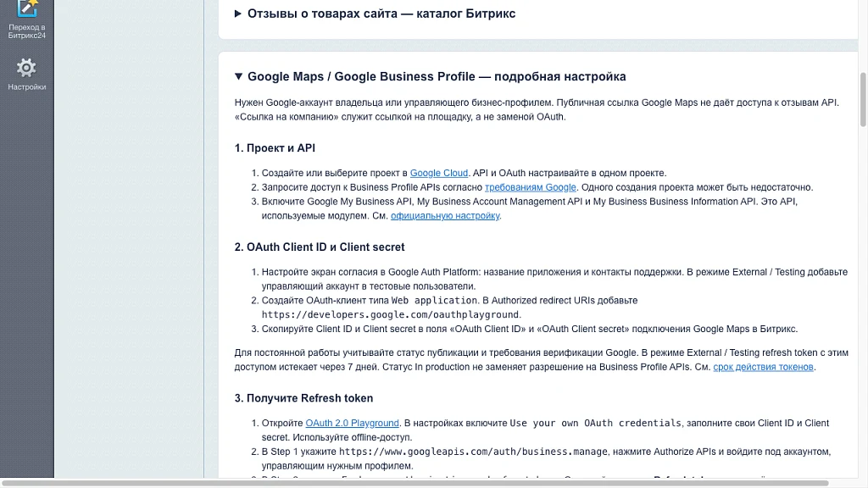Collapse the Google Maps / Google Business Profile section
The height and width of the screenshot is (488, 868).
pyautogui.click(x=430, y=76)
